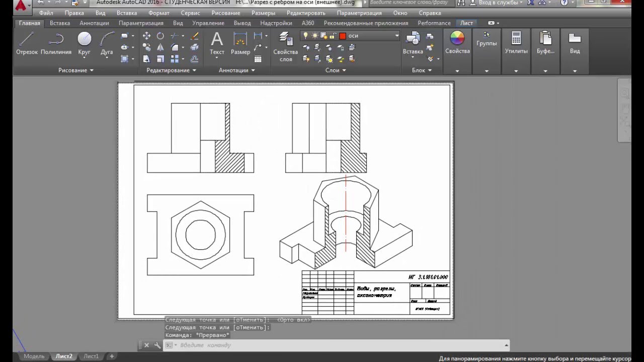Click the red layer color swatch
The image size is (644, 362).
click(x=343, y=36)
